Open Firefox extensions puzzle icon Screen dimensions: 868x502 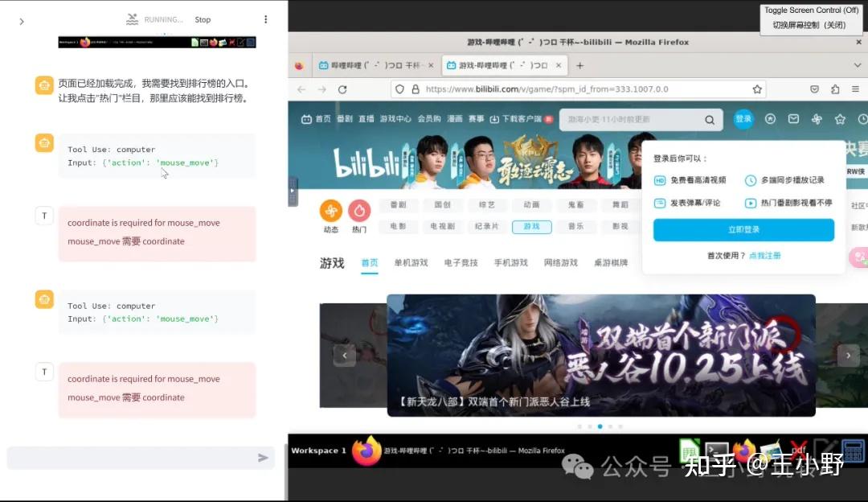point(835,89)
